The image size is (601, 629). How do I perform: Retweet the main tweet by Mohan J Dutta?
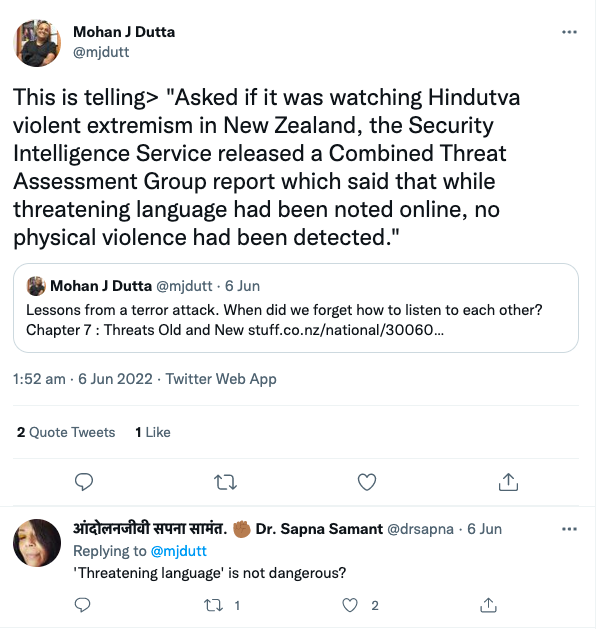(x=226, y=482)
